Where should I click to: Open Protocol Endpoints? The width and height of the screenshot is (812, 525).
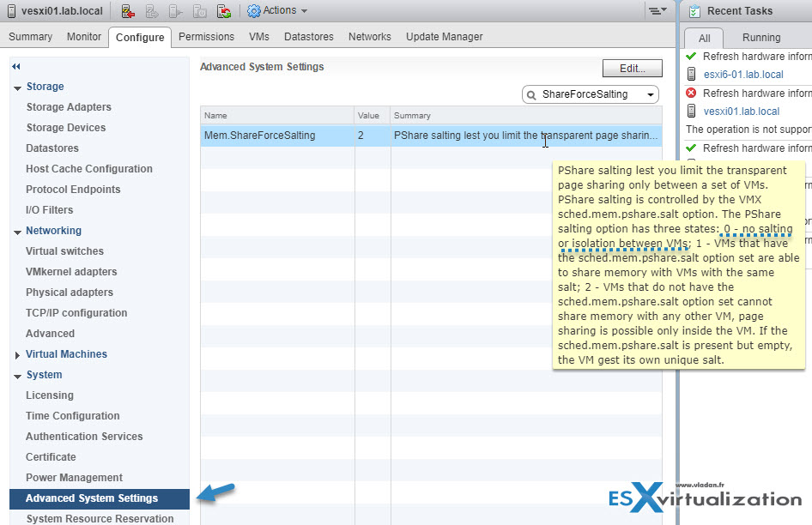tap(73, 190)
